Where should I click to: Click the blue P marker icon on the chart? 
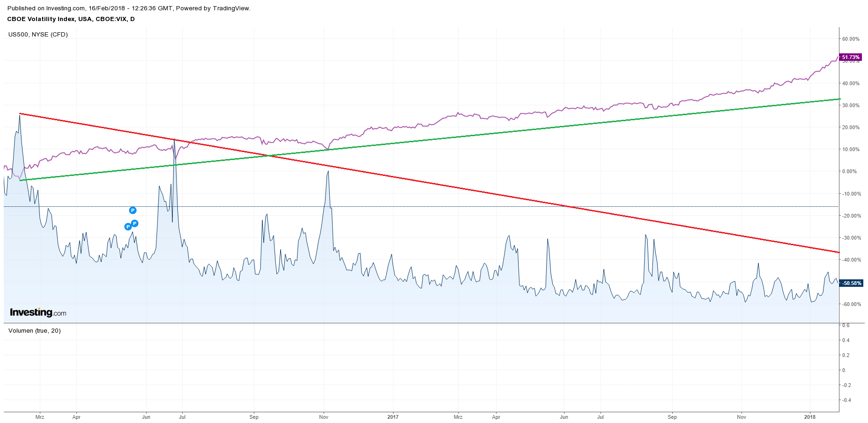pyautogui.click(x=133, y=211)
